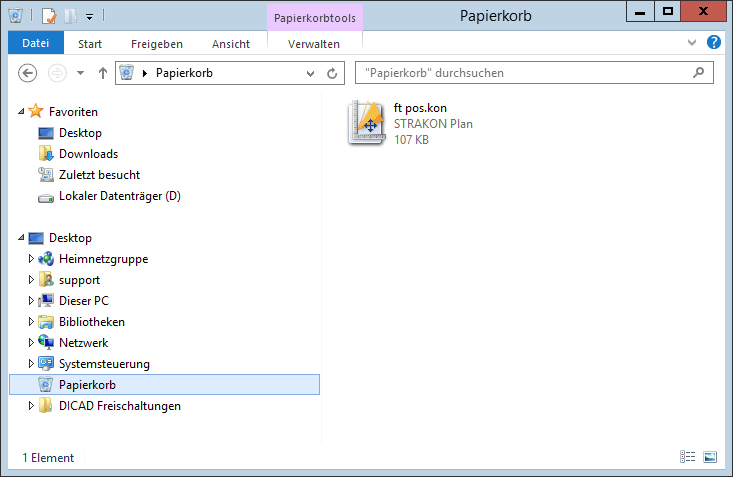Select Papierkorb in the navigation tree
Image resolution: width=733 pixels, height=477 pixels.
coord(165,384)
